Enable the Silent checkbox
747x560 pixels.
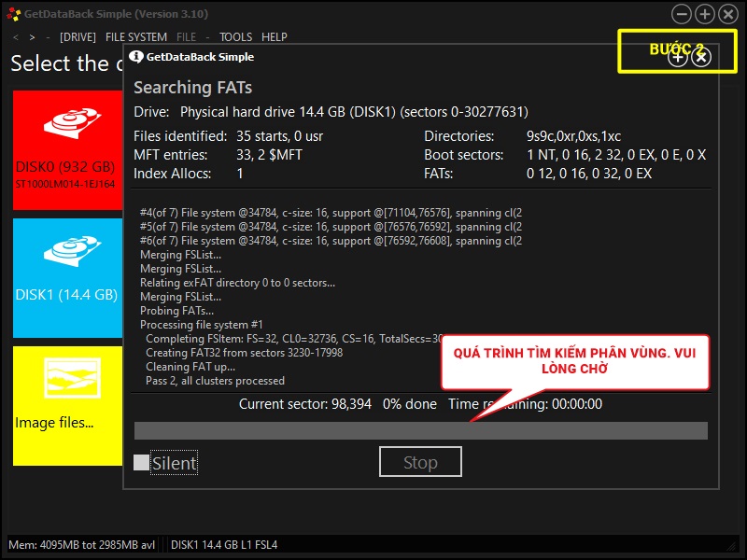141,462
